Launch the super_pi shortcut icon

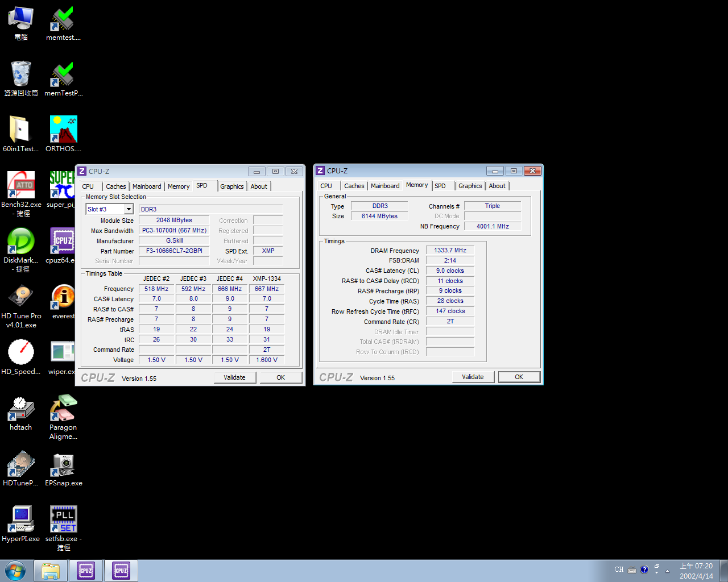pos(61,190)
